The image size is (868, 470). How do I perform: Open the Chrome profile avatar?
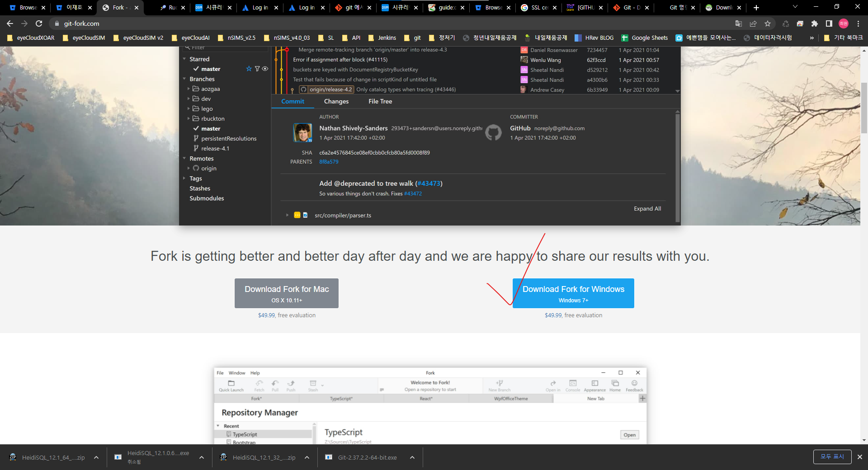(x=844, y=23)
